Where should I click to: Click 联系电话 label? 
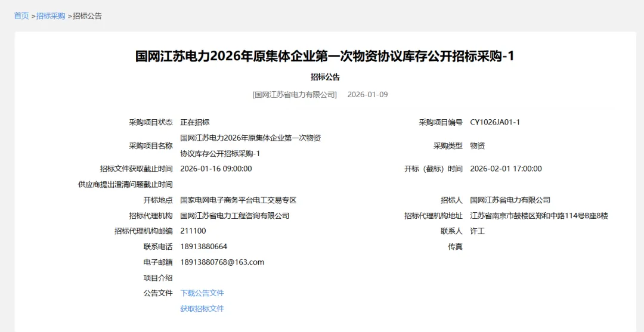158,247
